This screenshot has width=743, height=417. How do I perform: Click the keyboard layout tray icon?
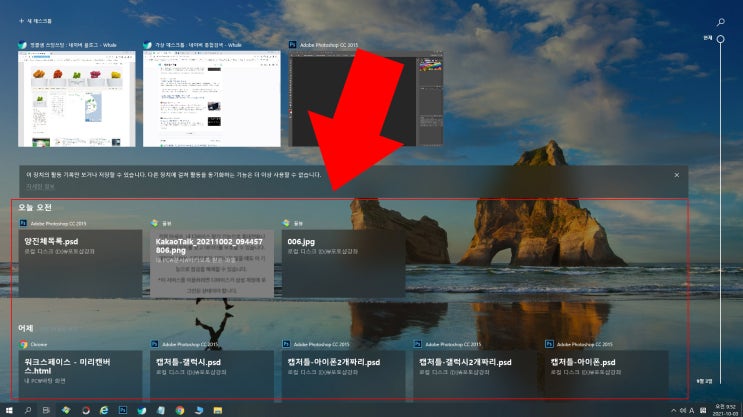[703, 410]
